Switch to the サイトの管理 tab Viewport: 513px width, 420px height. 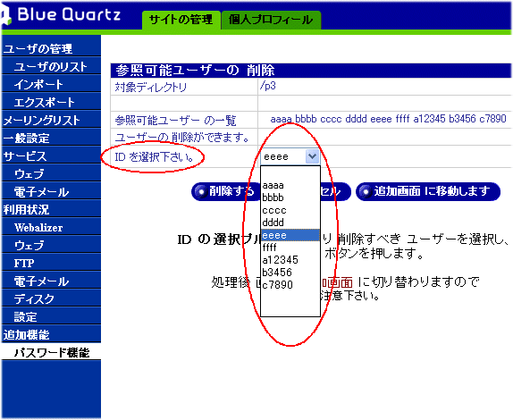point(181,20)
